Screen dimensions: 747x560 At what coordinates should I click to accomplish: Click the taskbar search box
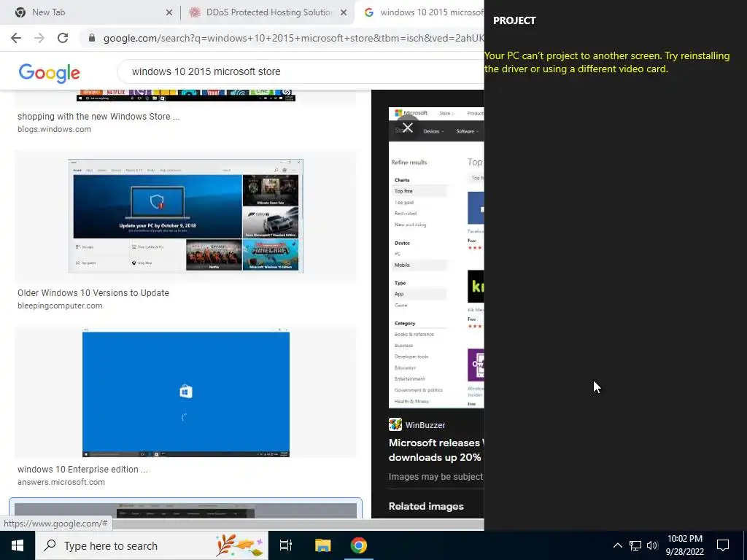(152, 545)
